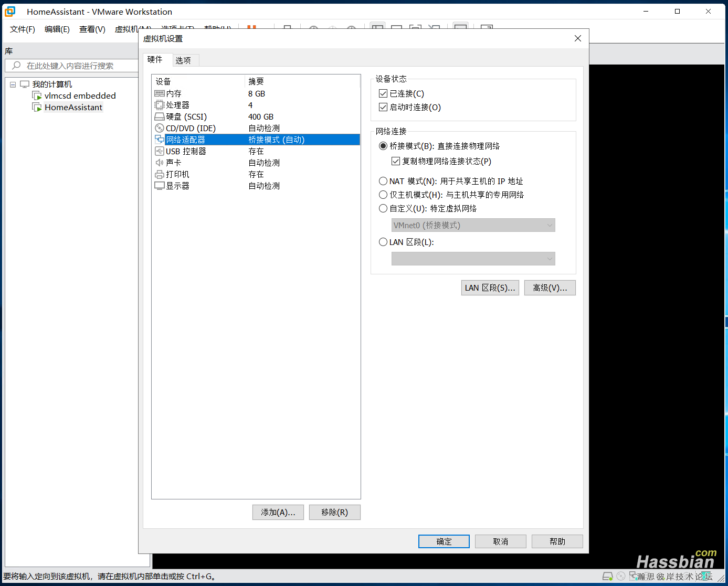
Task: Click the 库 panel header
Action: click(9, 51)
